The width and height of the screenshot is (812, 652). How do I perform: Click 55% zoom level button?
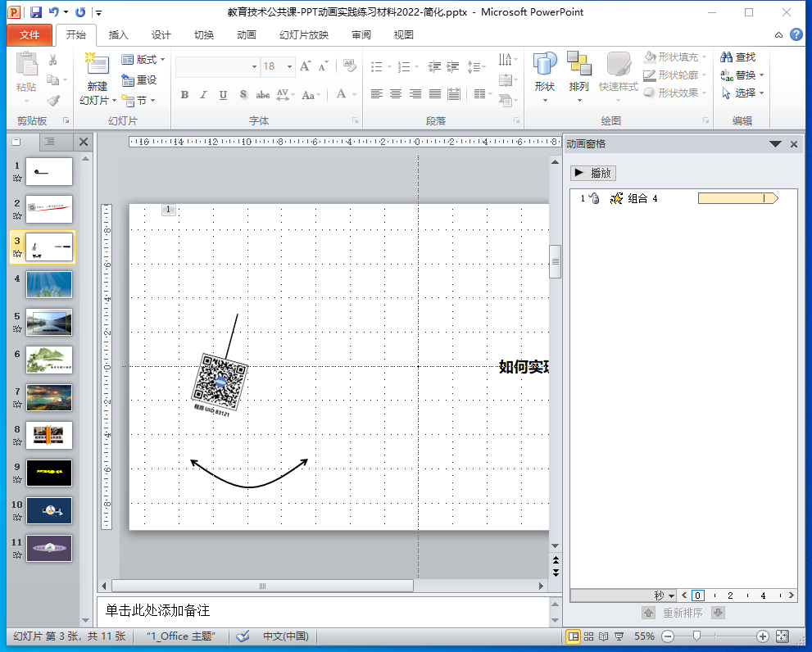[644, 636]
